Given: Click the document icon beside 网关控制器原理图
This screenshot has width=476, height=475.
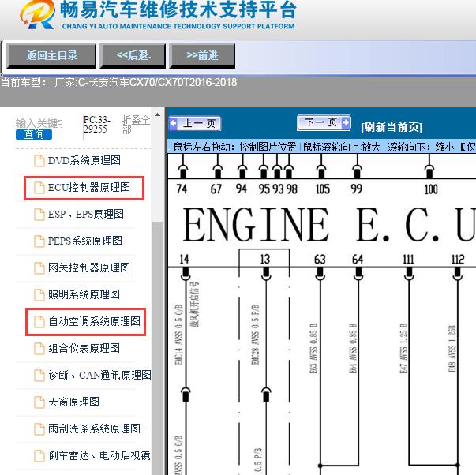Looking at the screenshot, I should (x=39, y=267).
